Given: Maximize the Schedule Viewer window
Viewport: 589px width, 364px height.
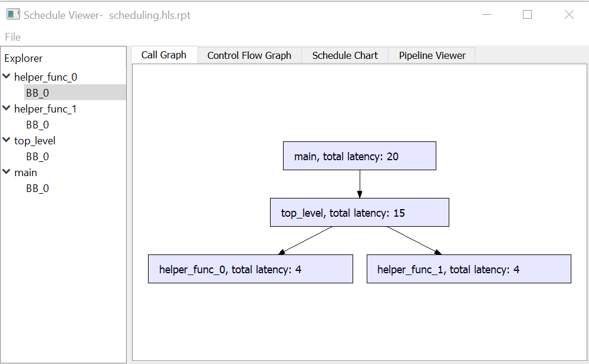Looking at the screenshot, I should point(527,15).
